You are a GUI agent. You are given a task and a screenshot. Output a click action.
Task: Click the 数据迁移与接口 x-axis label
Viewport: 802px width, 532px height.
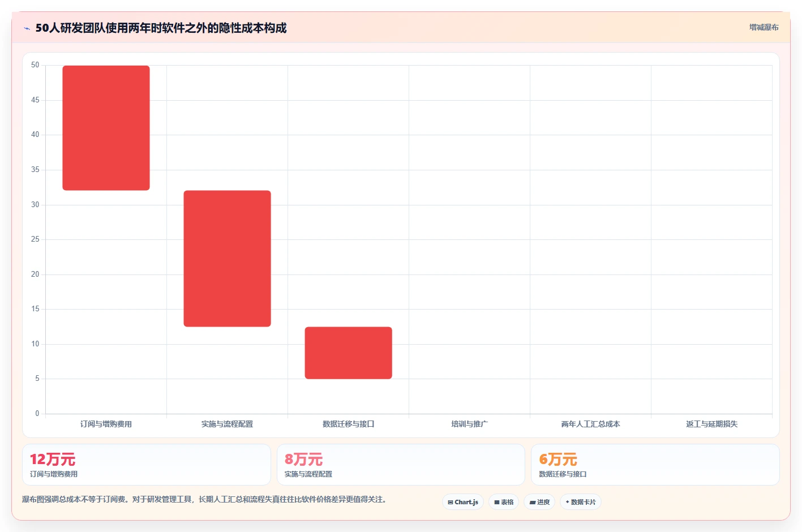pyautogui.click(x=348, y=424)
